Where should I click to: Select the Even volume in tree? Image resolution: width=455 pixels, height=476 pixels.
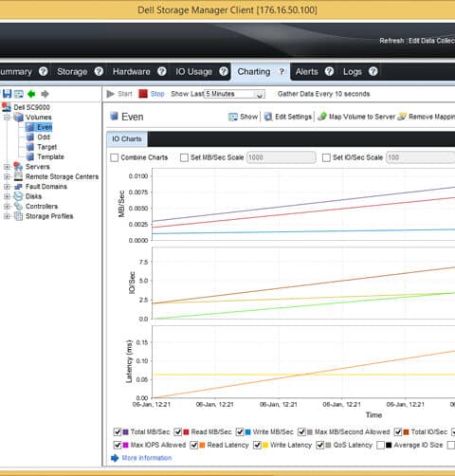45,127
